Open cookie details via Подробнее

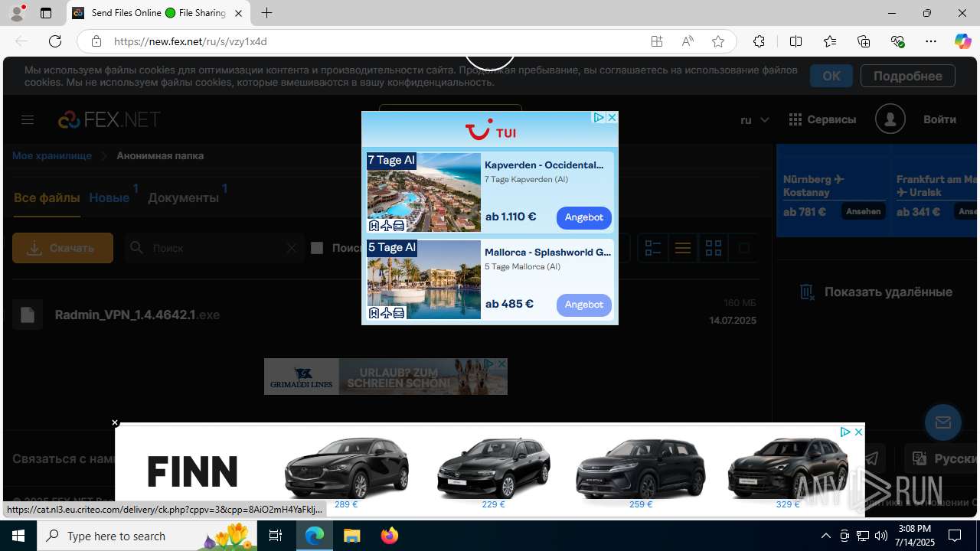(907, 76)
